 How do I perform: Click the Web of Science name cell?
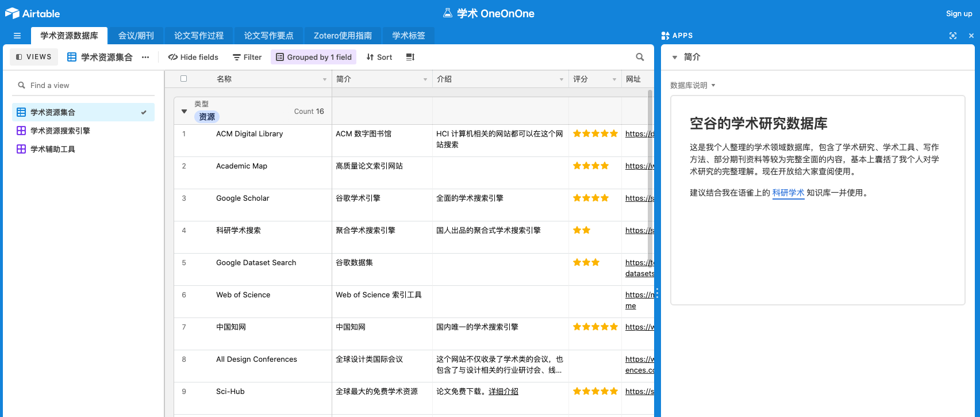point(253,302)
